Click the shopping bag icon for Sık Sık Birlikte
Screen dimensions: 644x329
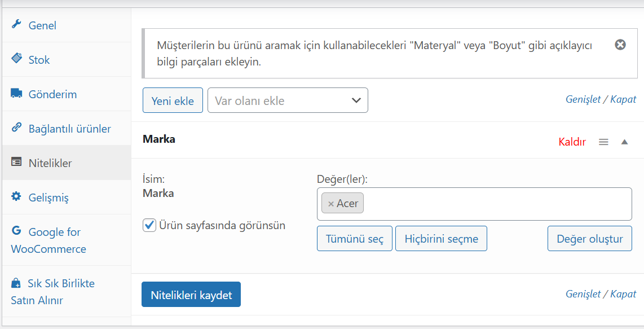coord(16,283)
